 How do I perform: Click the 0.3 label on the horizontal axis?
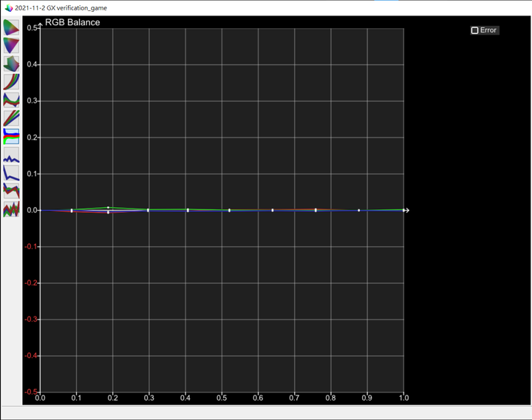click(x=149, y=398)
